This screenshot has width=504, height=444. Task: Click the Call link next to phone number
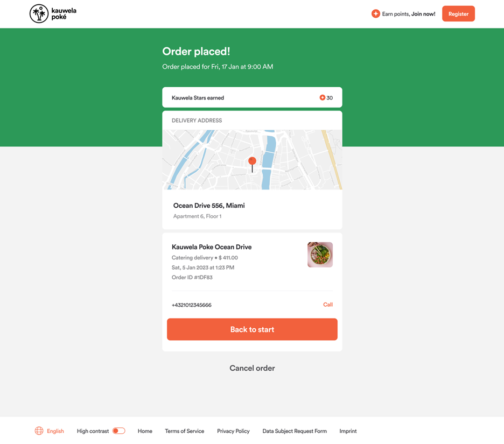[x=327, y=305]
